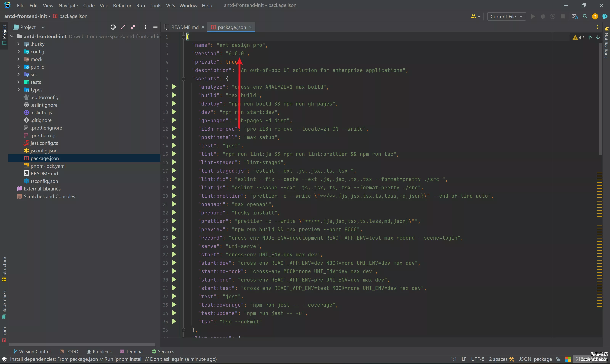This screenshot has width=610, height=364.
Task: Open the Refactor menu
Action: [x=122, y=5]
